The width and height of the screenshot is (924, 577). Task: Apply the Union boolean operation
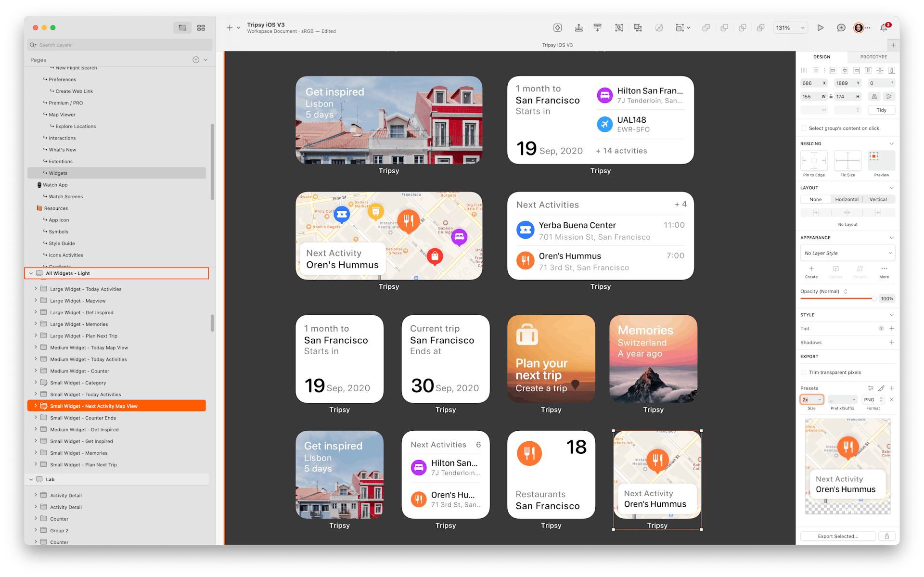[706, 27]
